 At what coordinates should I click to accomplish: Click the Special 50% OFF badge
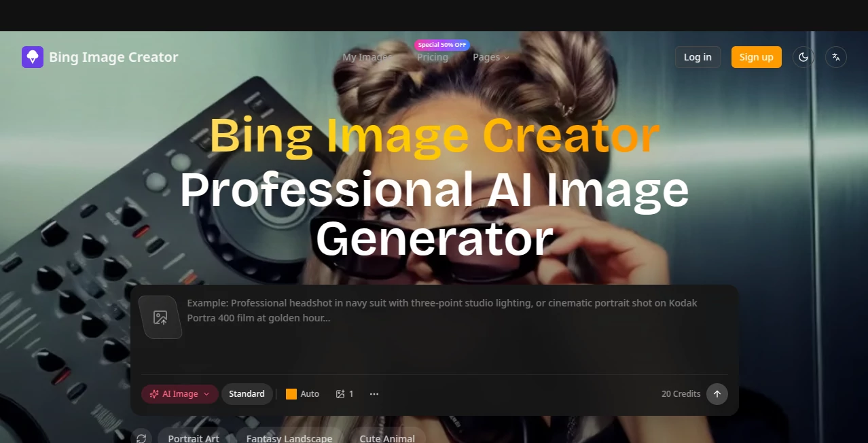point(442,45)
